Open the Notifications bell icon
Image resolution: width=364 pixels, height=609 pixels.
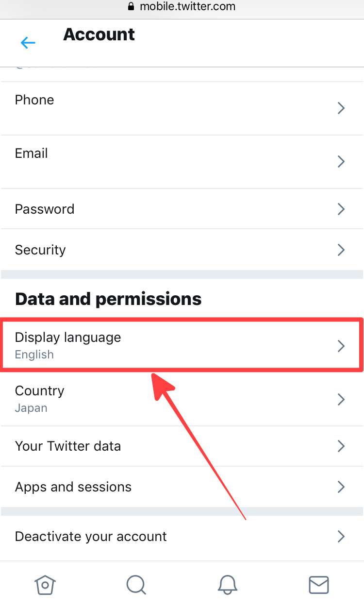(x=227, y=584)
